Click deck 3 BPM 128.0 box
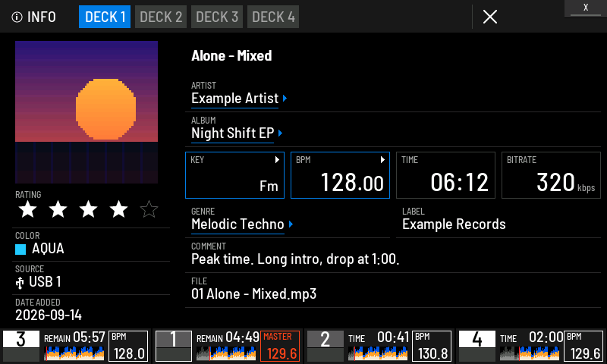 point(128,346)
